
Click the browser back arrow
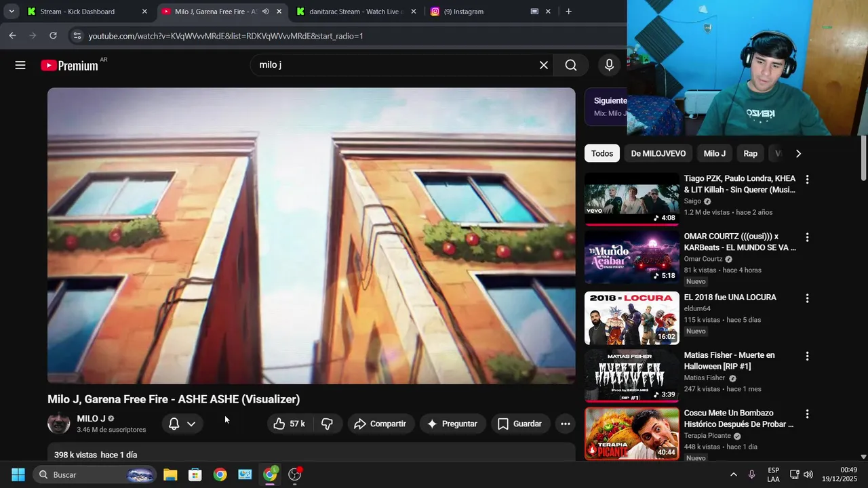pos(12,35)
